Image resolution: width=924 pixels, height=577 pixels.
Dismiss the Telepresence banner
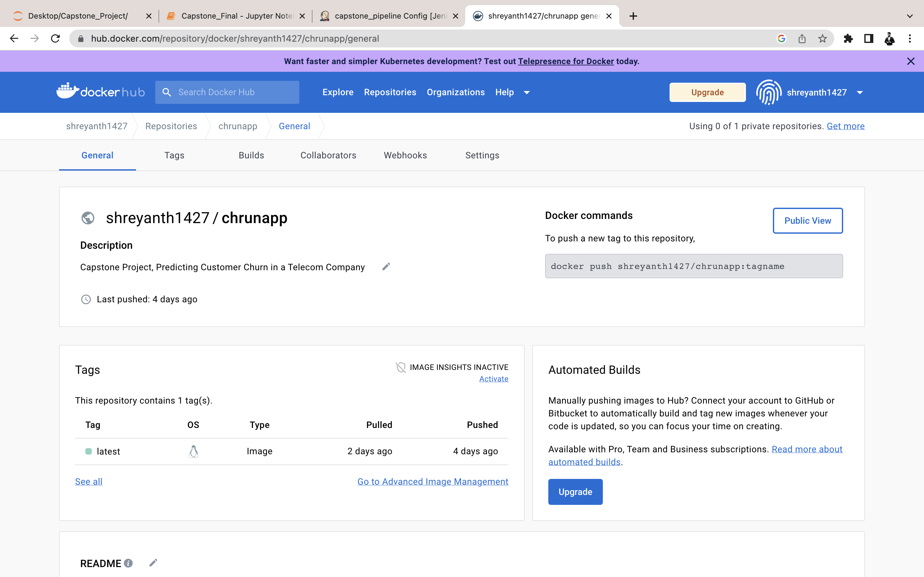(911, 61)
